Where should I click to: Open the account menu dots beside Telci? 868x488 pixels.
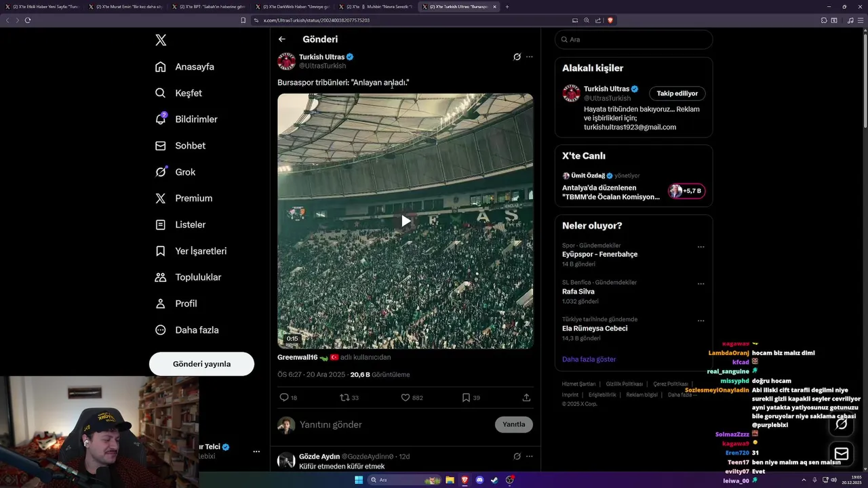click(256, 451)
